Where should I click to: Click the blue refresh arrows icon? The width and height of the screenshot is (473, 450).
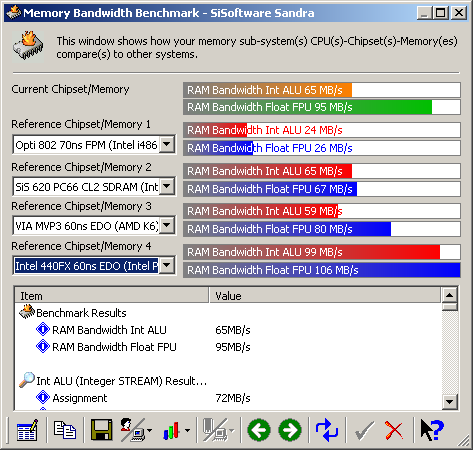[327, 430]
